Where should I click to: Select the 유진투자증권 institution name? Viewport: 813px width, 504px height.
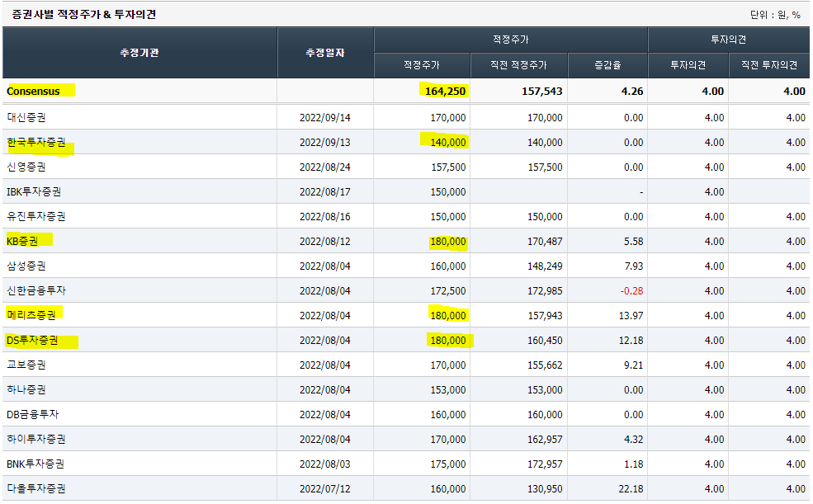tap(36, 216)
